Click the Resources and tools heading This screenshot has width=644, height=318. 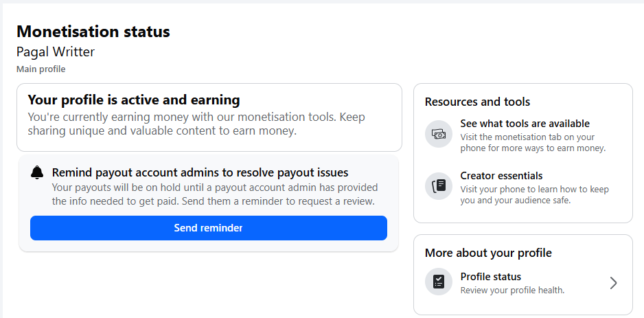coord(477,102)
